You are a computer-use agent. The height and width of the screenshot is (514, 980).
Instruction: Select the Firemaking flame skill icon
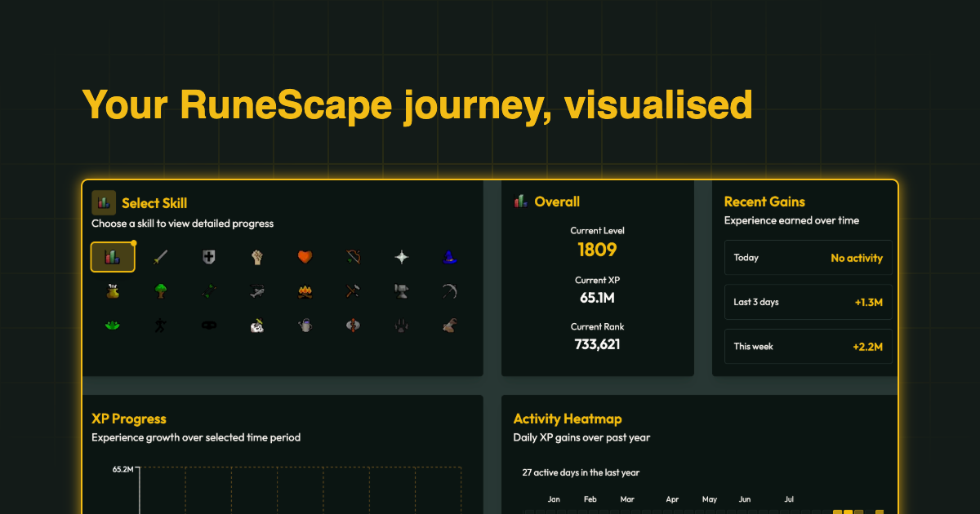point(304,291)
